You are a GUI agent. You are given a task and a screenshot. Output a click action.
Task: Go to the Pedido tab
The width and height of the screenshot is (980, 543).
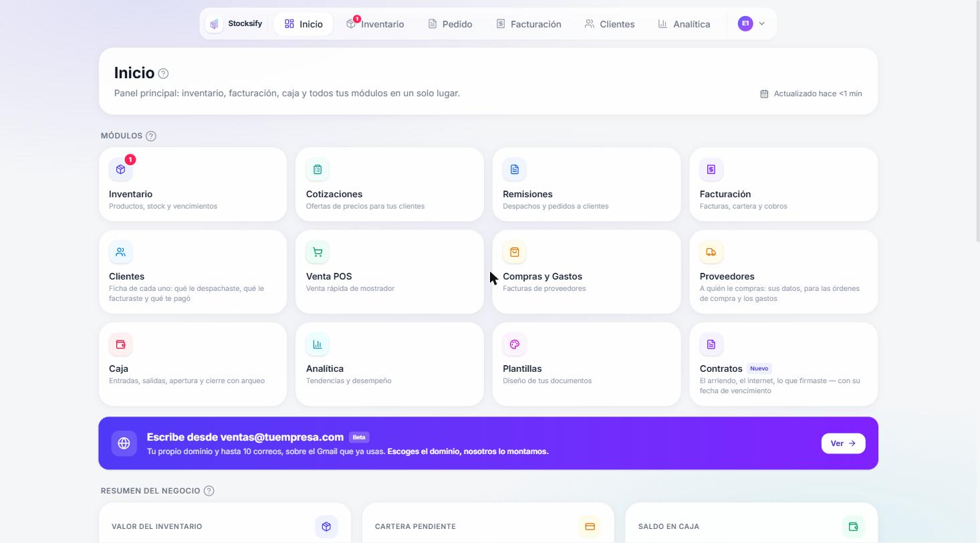(x=450, y=24)
